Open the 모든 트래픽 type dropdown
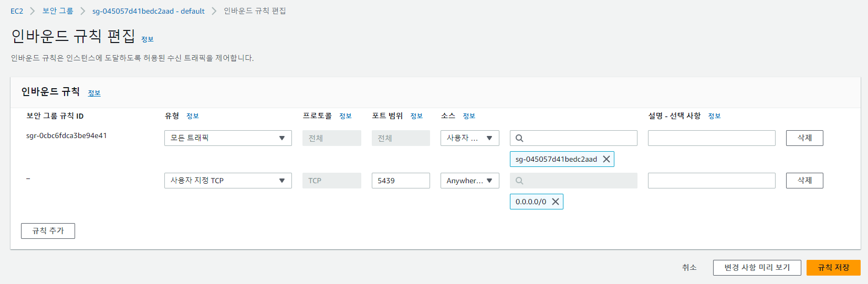The width and height of the screenshot is (868, 284). click(228, 138)
